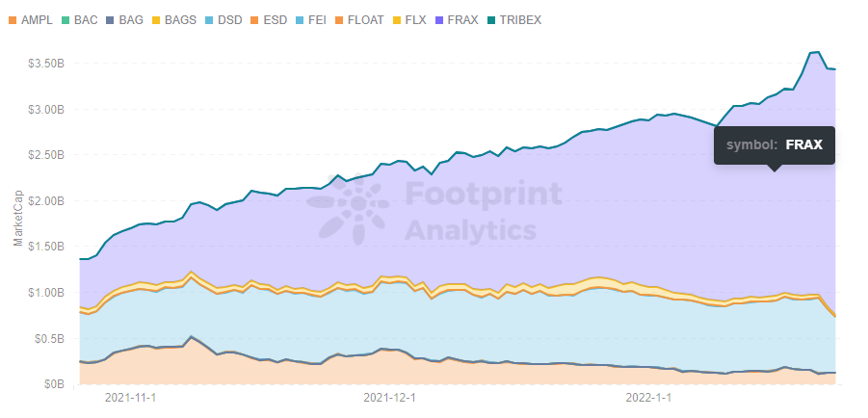Click the FRAX tooltip box
Image resolution: width=868 pixels, height=418 pixels.
[x=774, y=144]
